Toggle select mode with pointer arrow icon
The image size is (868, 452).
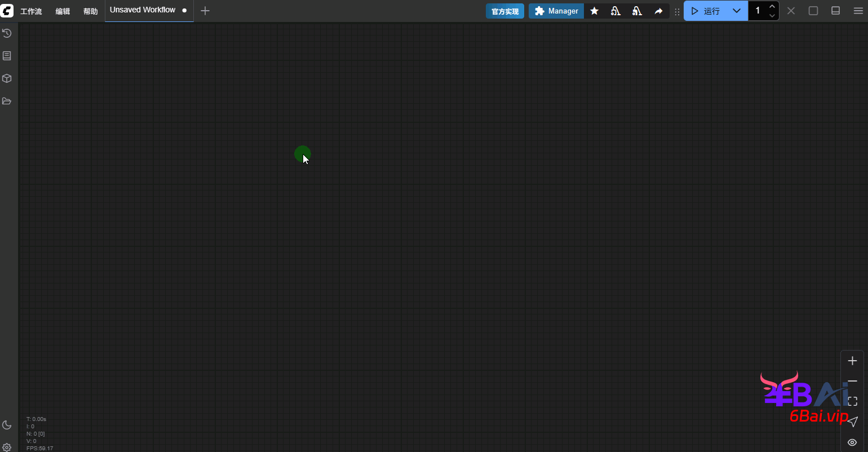[x=852, y=422]
